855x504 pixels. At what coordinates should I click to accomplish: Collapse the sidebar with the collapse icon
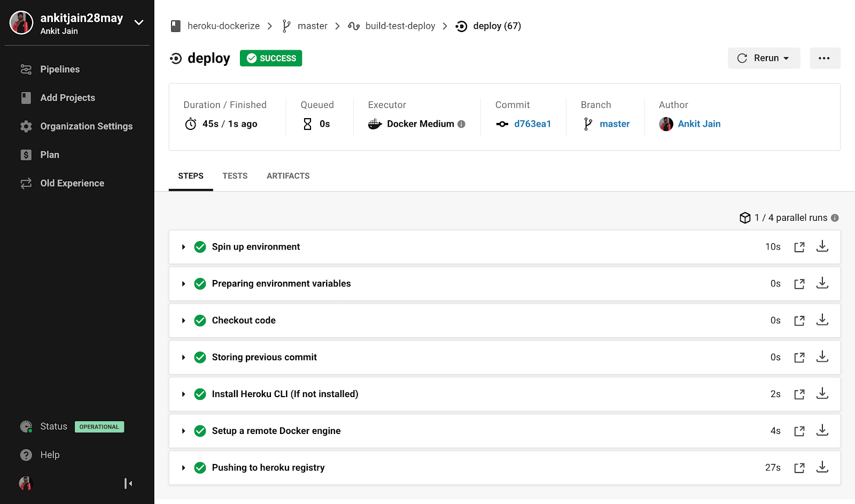[x=128, y=484]
